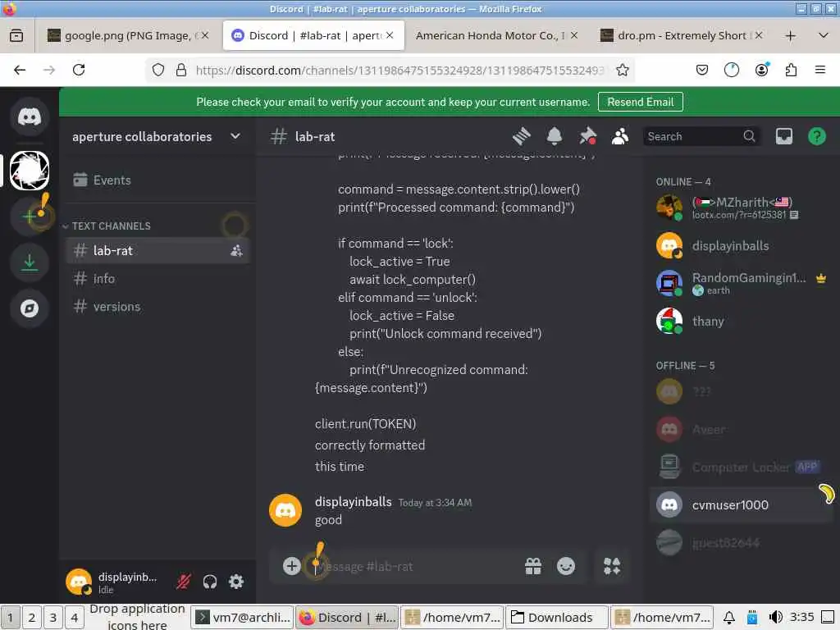
Task: Open cvmuser1000 offline member entry
Action: 742,504
